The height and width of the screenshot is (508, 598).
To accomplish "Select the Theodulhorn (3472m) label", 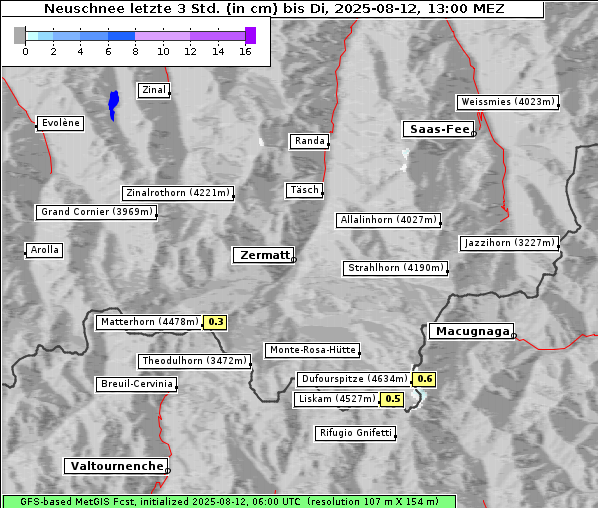I will pyautogui.click(x=195, y=361).
